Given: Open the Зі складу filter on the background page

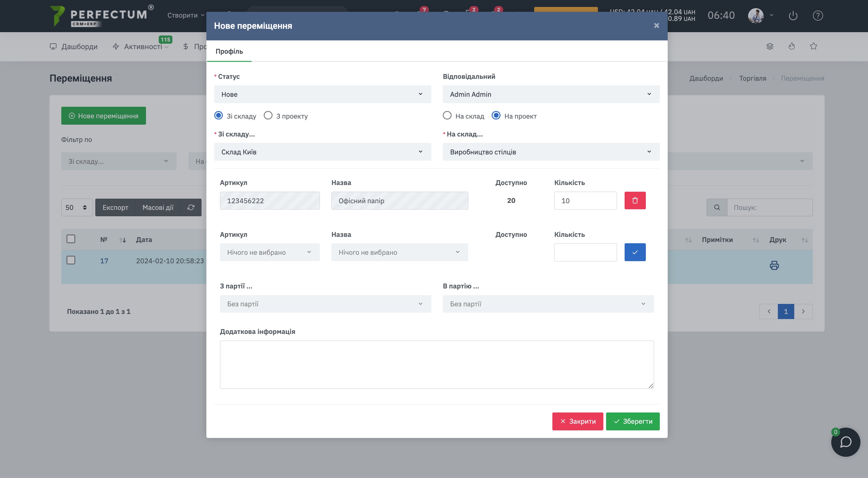Looking at the screenshot, I should (x=119, y=161).
